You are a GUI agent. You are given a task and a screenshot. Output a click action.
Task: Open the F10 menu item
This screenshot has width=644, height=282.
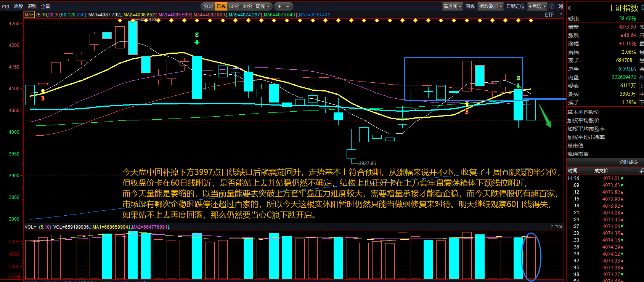[x=5, y=6]
